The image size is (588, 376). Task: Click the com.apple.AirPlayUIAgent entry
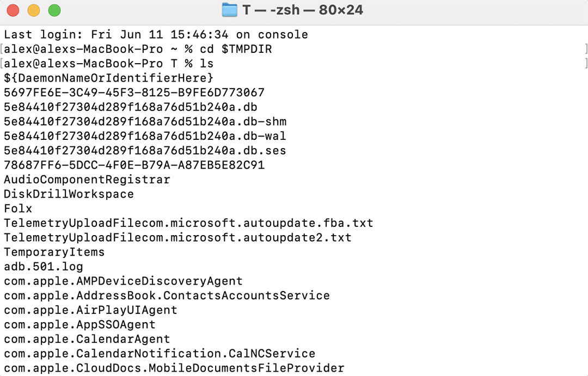(90, 310)
